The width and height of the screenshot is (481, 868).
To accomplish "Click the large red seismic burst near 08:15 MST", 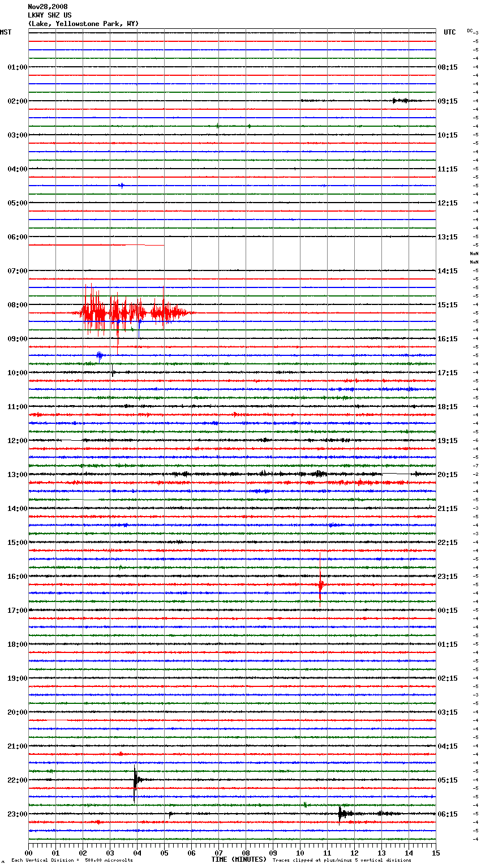I will click(135, 312).
